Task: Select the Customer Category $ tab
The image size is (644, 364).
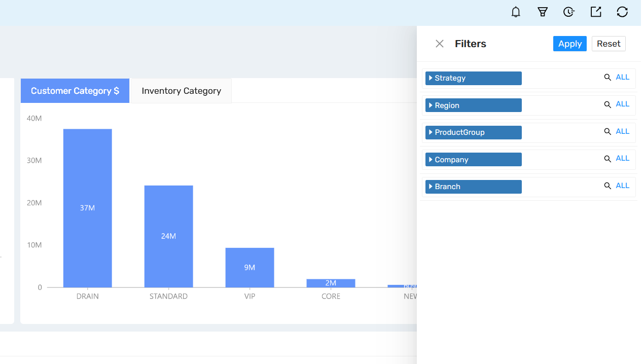Action: (x=75, y=90)
